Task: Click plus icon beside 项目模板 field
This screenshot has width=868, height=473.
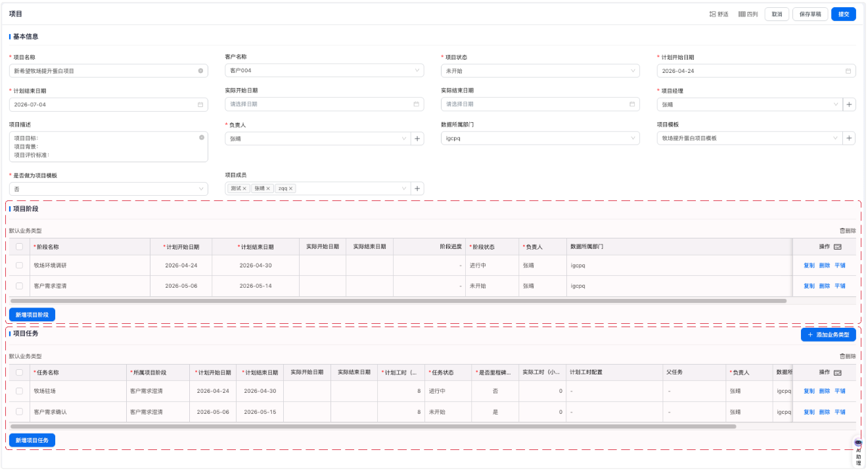Action: 849,138
